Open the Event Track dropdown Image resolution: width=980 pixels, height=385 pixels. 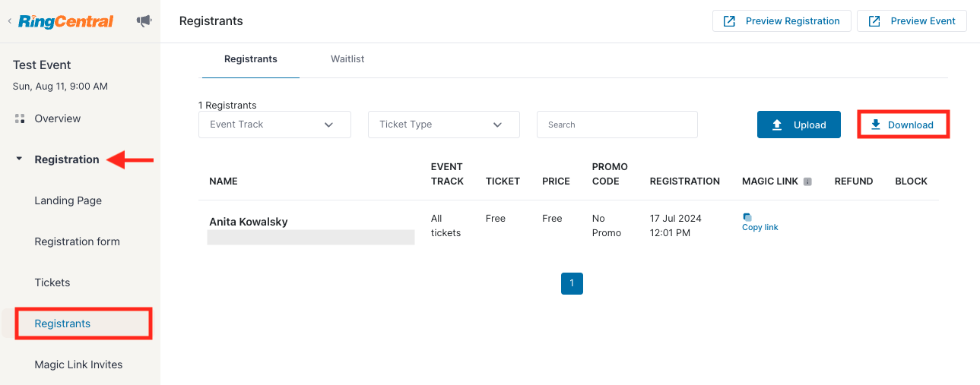tap(274, 125)
